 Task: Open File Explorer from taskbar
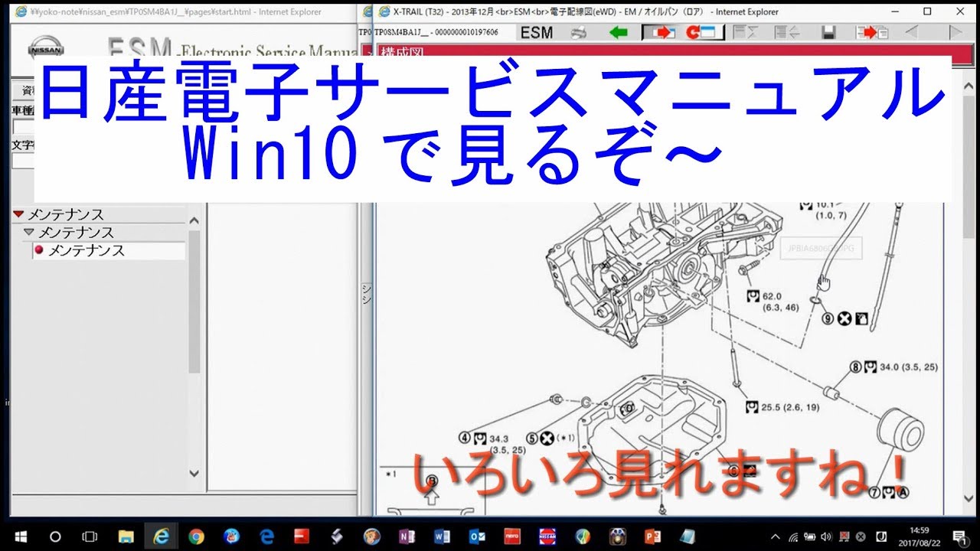[x=126, y=536]
